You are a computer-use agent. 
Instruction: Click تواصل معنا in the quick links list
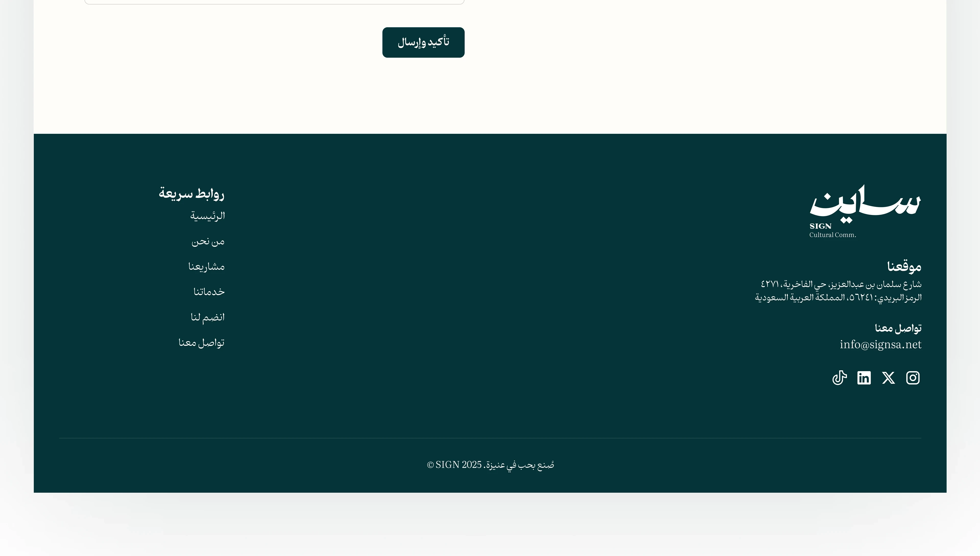point(201,343)
